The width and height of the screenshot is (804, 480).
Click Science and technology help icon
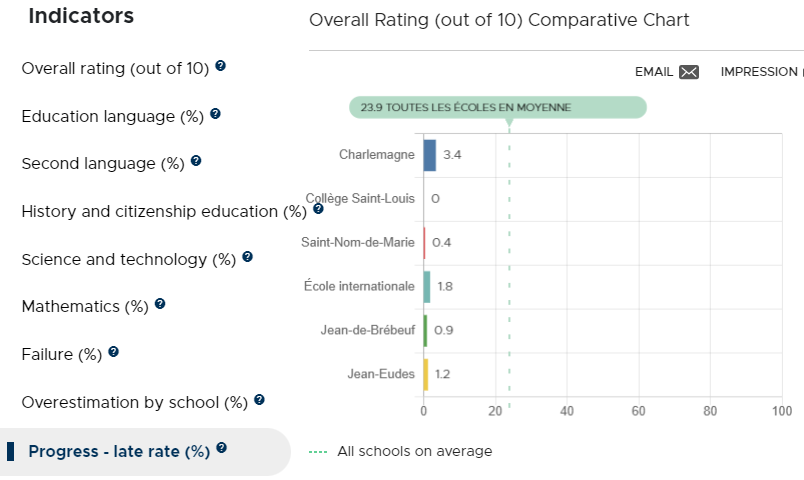click(248, 256)
